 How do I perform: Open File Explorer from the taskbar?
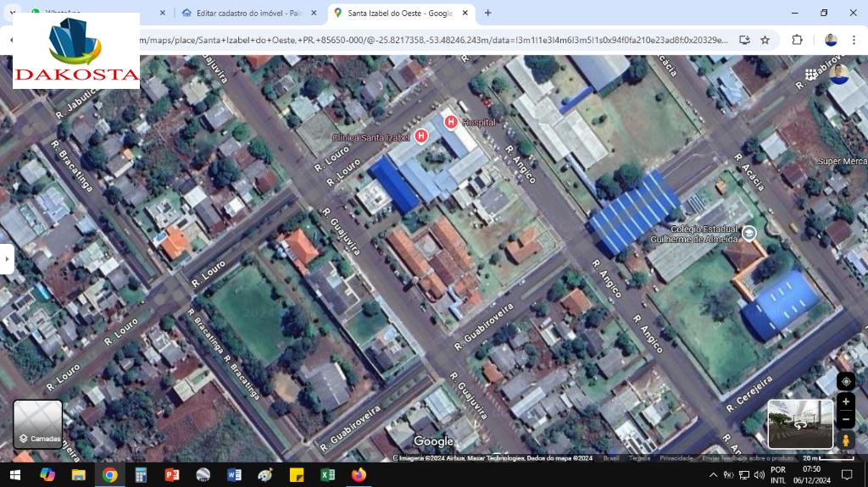click(x=78, y=475)
